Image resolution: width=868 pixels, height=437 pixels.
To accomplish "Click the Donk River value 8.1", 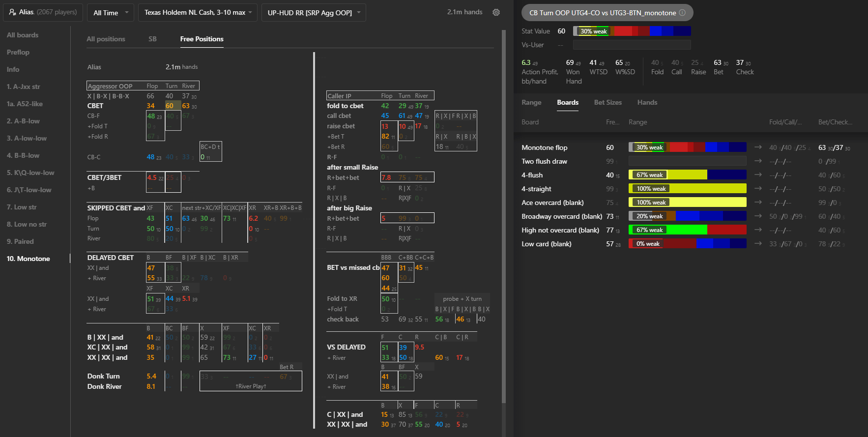I will tap(151, 386).
